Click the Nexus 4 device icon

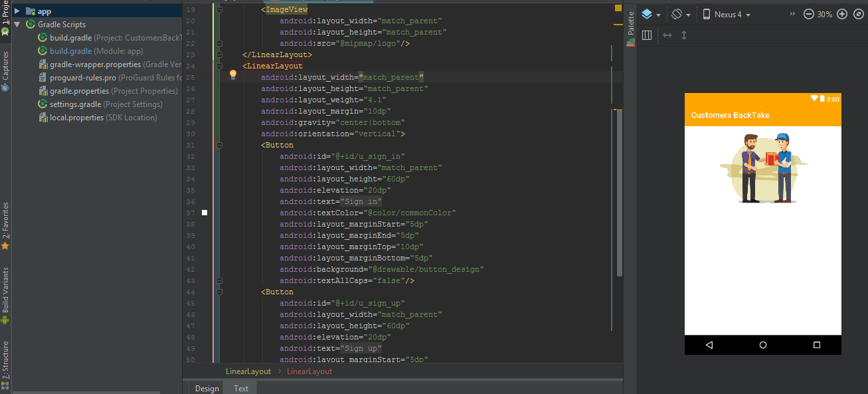point(705,13)
